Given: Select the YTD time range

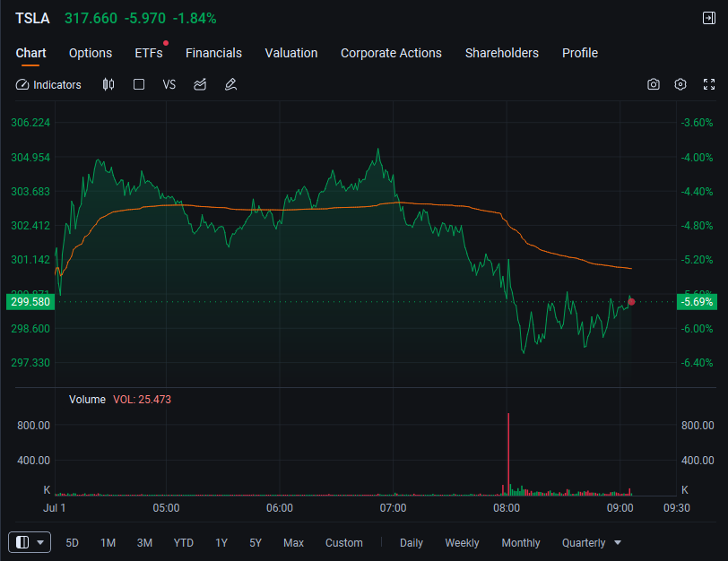Looking at the screenshot, I should point(184,543).
